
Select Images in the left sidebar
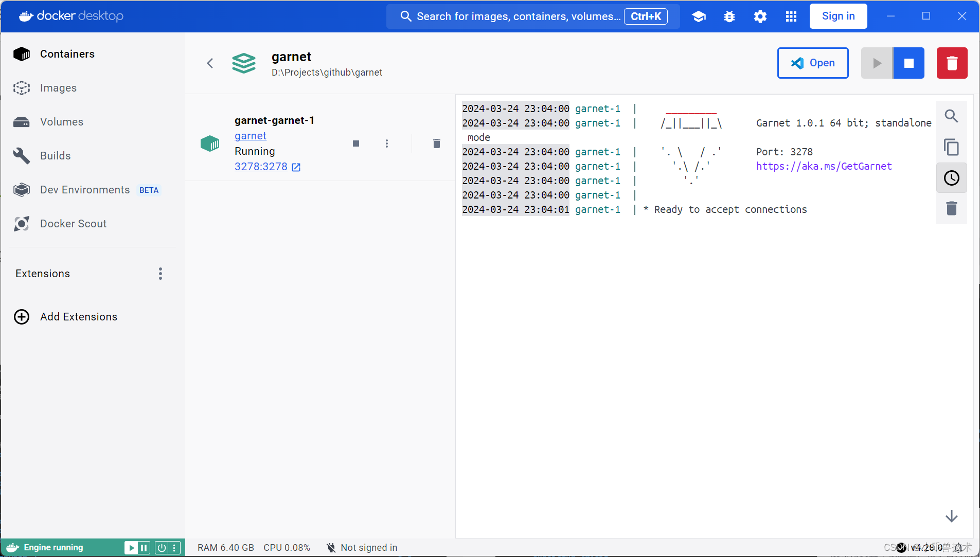coord(57,87)
